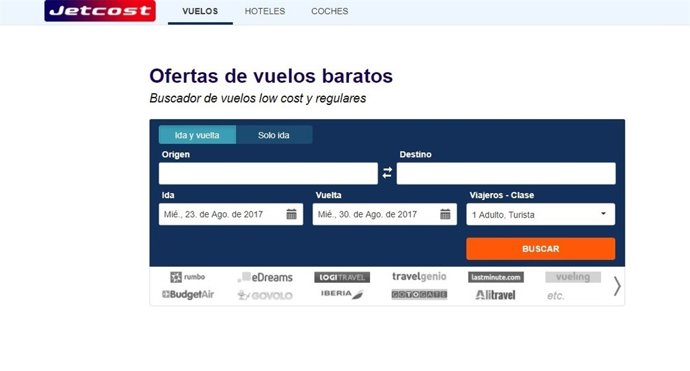Viewport: 690px width, 371px height.
Task: Click the Logitravel partner logo
Action: [342, 277]
